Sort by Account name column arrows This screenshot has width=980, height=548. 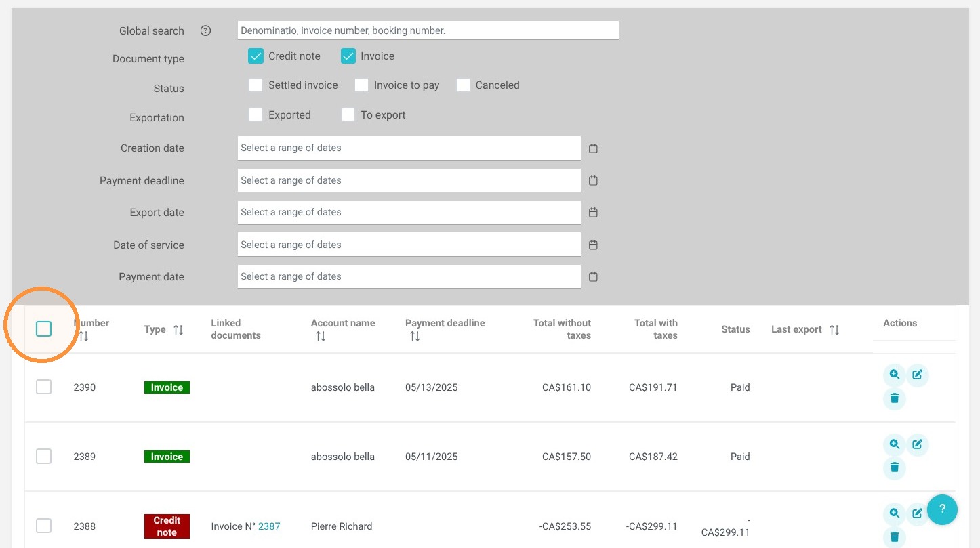[x=321, y=336]
